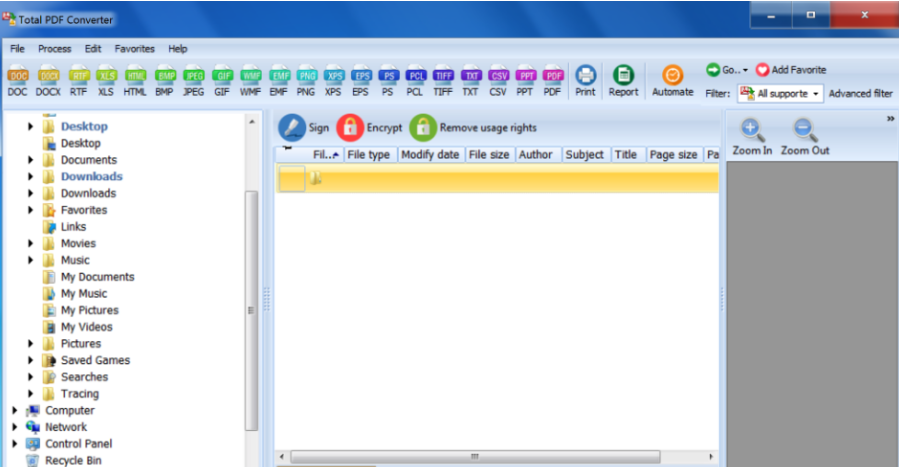Expand the Documents folder node
899x467 pixels.
(x=30, y=160)
